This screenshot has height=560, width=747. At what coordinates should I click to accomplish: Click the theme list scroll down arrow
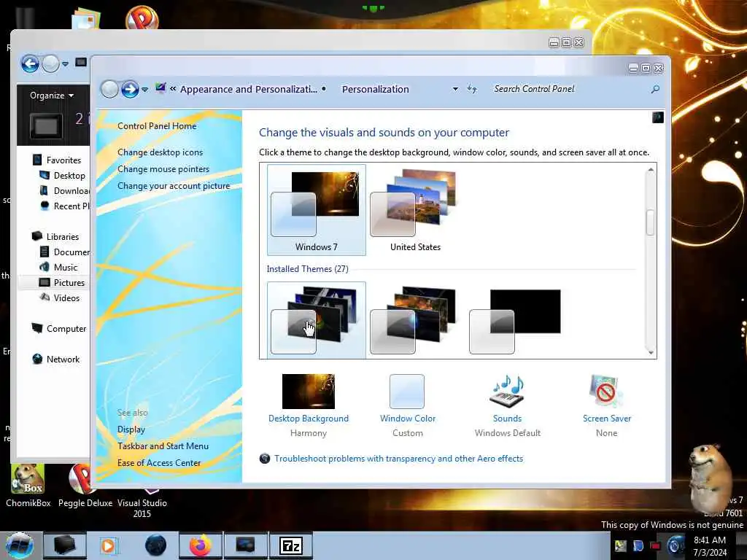coord(651,353)
